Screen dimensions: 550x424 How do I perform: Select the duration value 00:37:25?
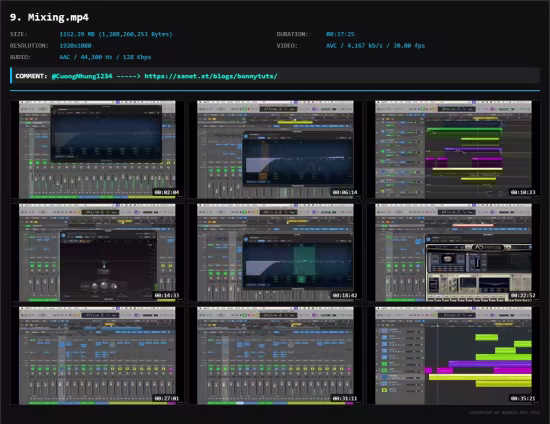(340, 34)
